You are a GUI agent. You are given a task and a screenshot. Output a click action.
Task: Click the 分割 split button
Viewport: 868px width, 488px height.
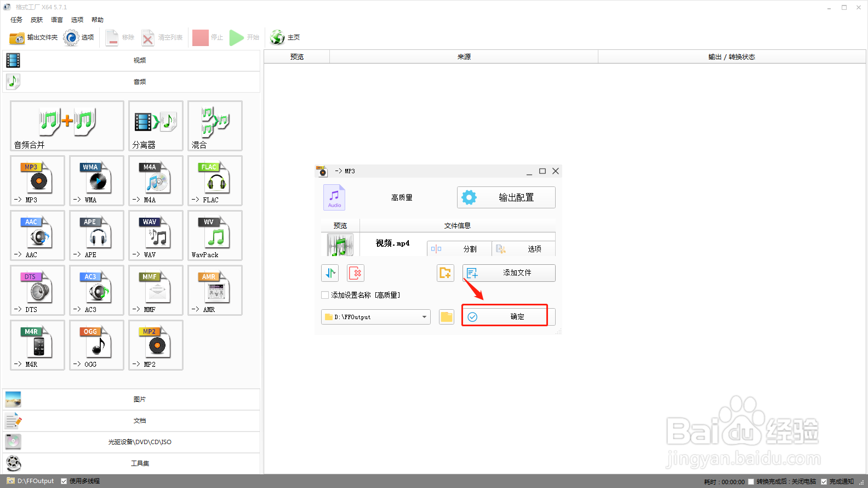tap(459, 249)
